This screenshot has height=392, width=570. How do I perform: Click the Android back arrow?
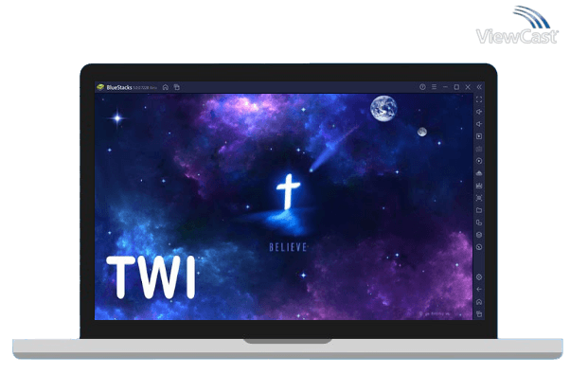coord(479,290)
